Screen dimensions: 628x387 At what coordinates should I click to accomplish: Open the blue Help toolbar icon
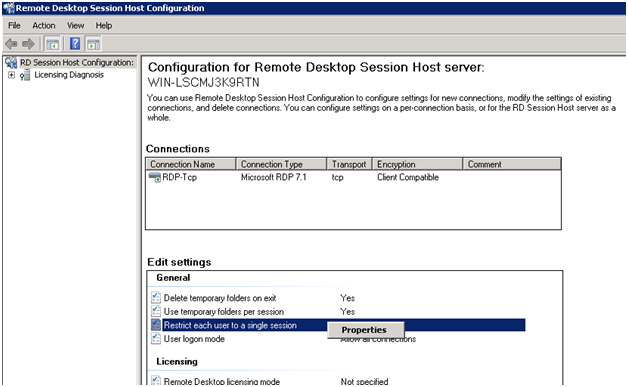coord(75,44)
